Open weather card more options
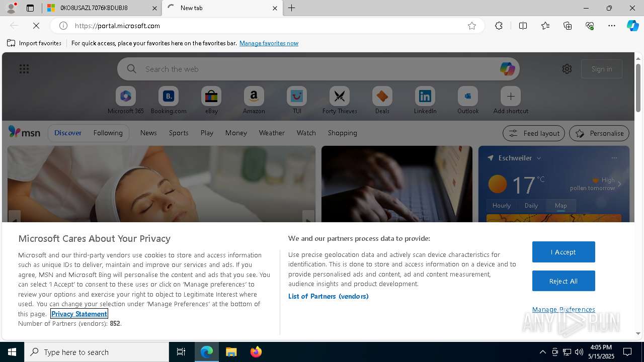 (614, 158)
